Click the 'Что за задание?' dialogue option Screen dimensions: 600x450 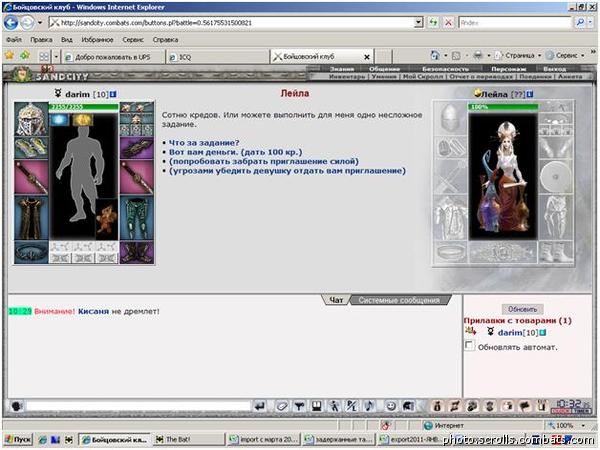(x=204, y=143)
